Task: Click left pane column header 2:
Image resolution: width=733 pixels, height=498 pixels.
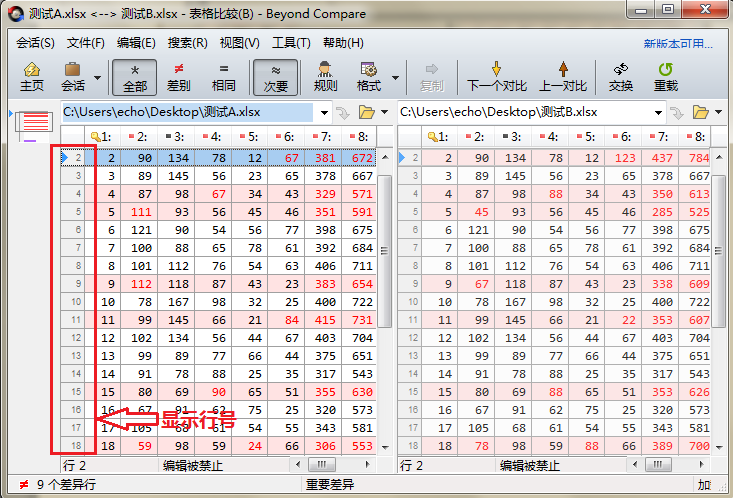Action: point(139,137)
